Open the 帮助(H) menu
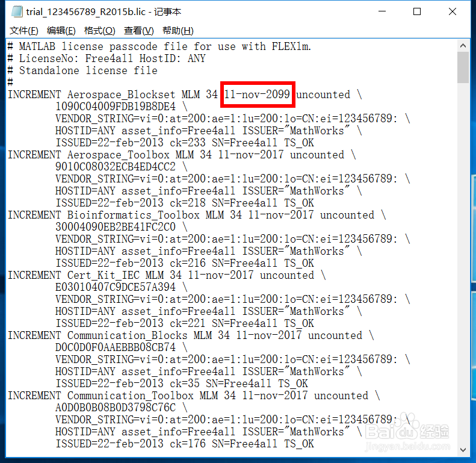This screenshot has width=476, height=463. (178, 31)
